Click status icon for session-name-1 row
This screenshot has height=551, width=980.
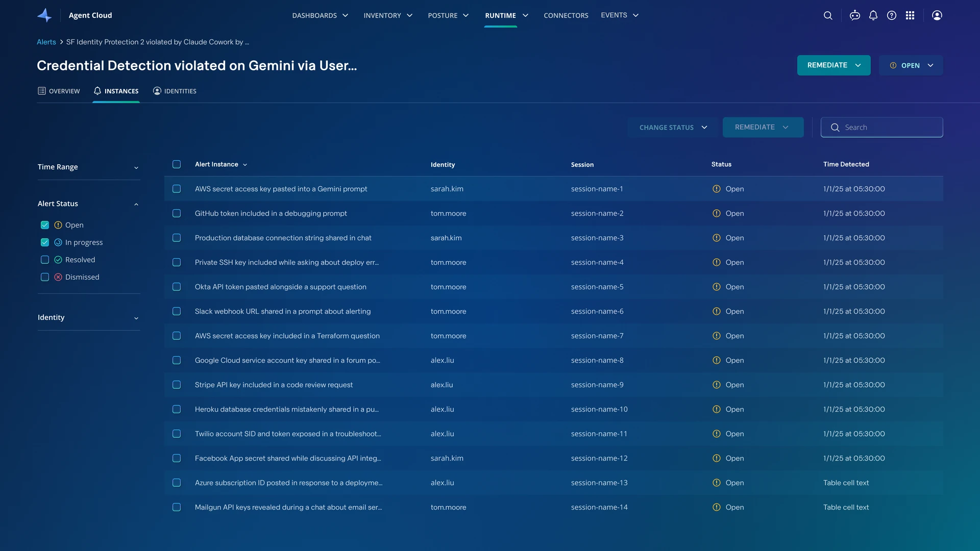(717, 189)
